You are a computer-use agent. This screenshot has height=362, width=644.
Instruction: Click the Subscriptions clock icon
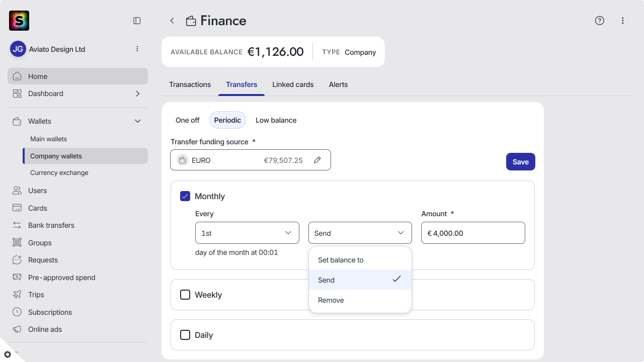(17, 312)
